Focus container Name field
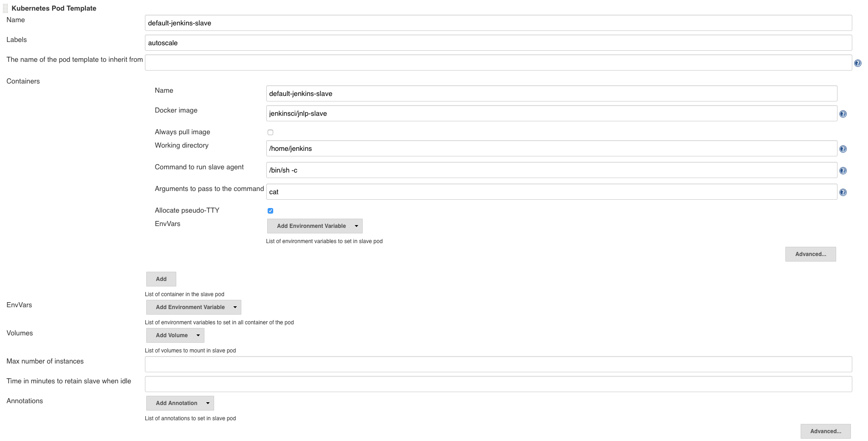The image size is (868, 441). (551, 94)
